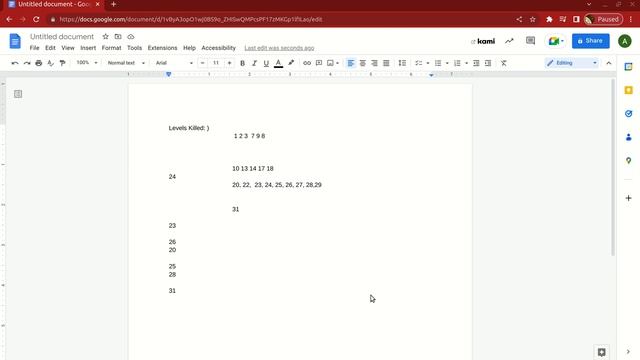The width and height of the screenshot is (640, 360).
Task: Justify the text
Action: point(386,63)
